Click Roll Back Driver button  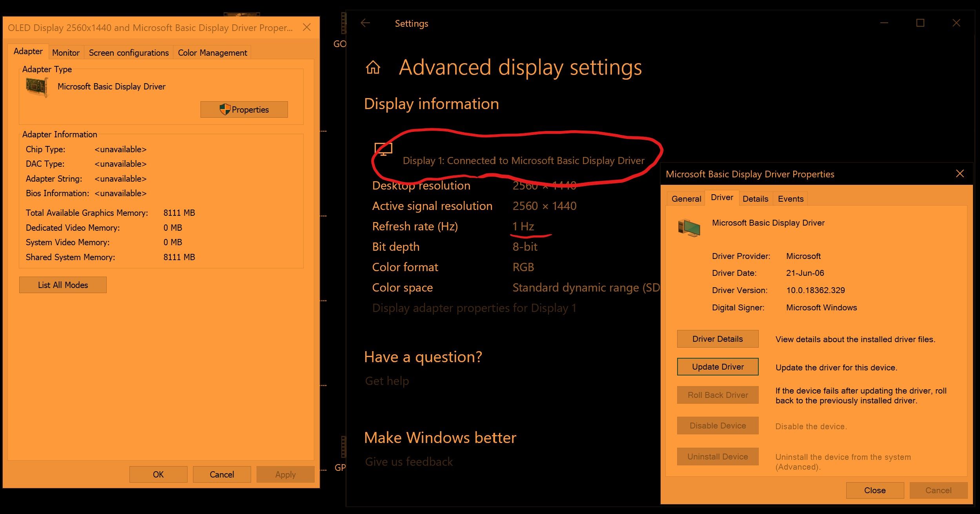coord(718,395)
